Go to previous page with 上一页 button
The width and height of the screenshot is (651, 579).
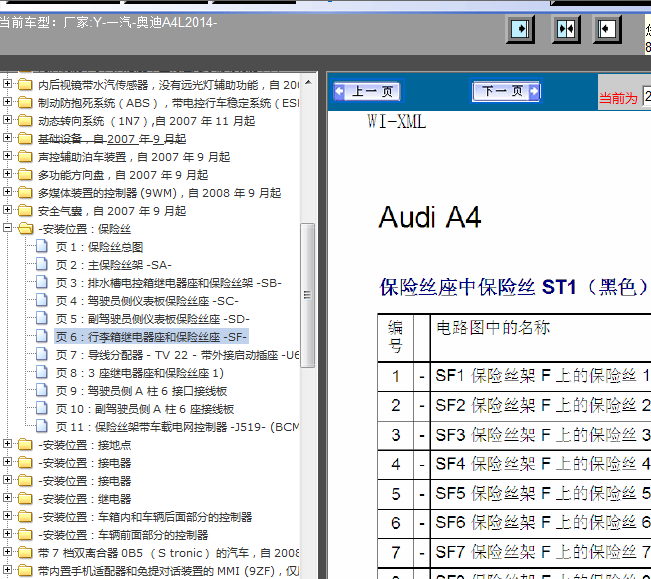click(x=369, y=91)
